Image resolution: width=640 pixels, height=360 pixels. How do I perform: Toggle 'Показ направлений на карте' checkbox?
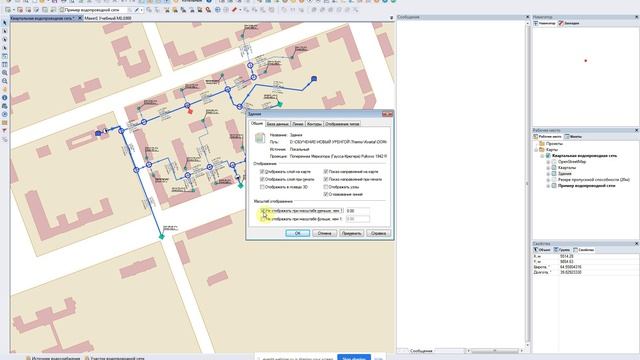click(x=326, y=172)
